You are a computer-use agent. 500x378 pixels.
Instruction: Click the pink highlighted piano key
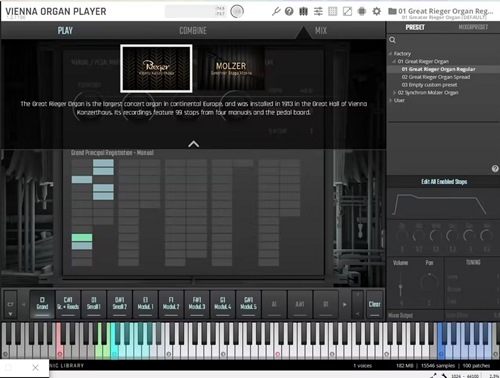point(59,341)
